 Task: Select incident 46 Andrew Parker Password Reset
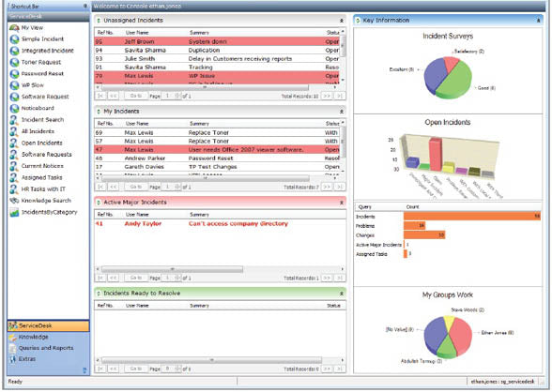(x=217, y=158)
